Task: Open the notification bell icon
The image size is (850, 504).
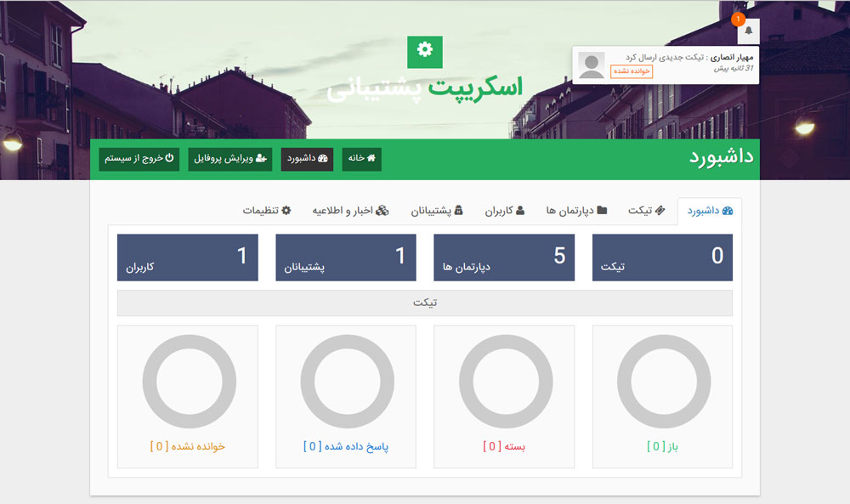Action: point(749,31)
